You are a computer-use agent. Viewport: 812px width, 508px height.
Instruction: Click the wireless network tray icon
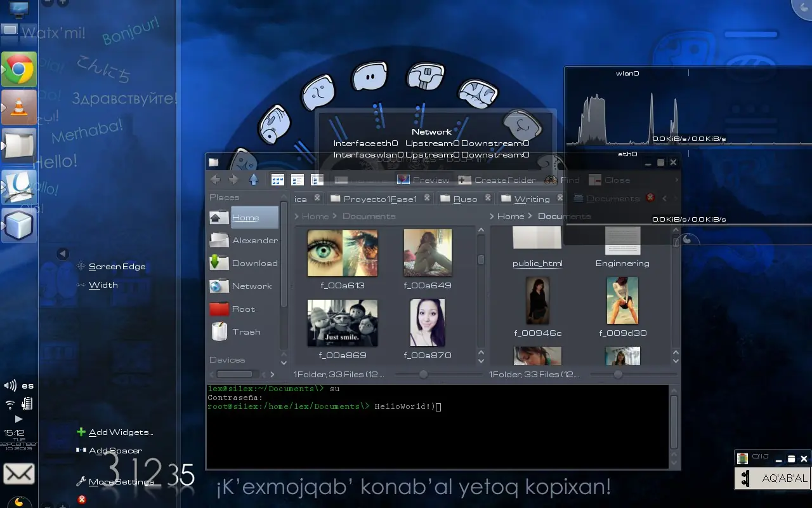coord(10,404)
